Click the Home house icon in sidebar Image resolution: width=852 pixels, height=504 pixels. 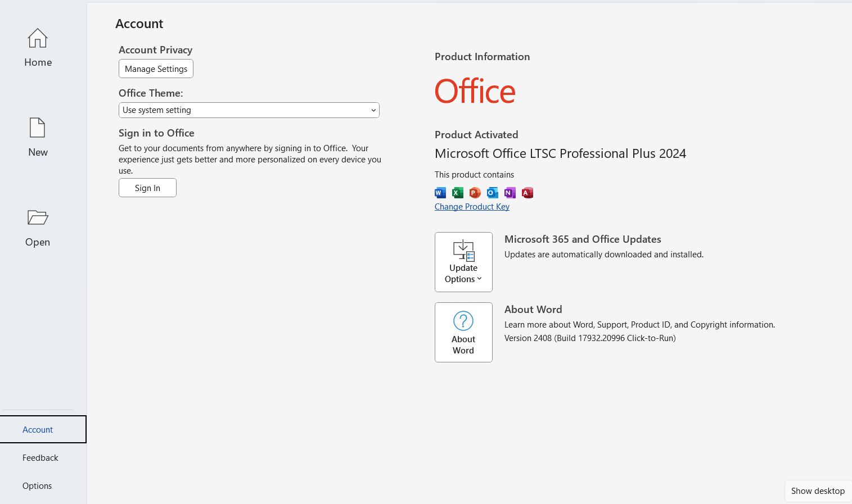click(x=38, y=38)
